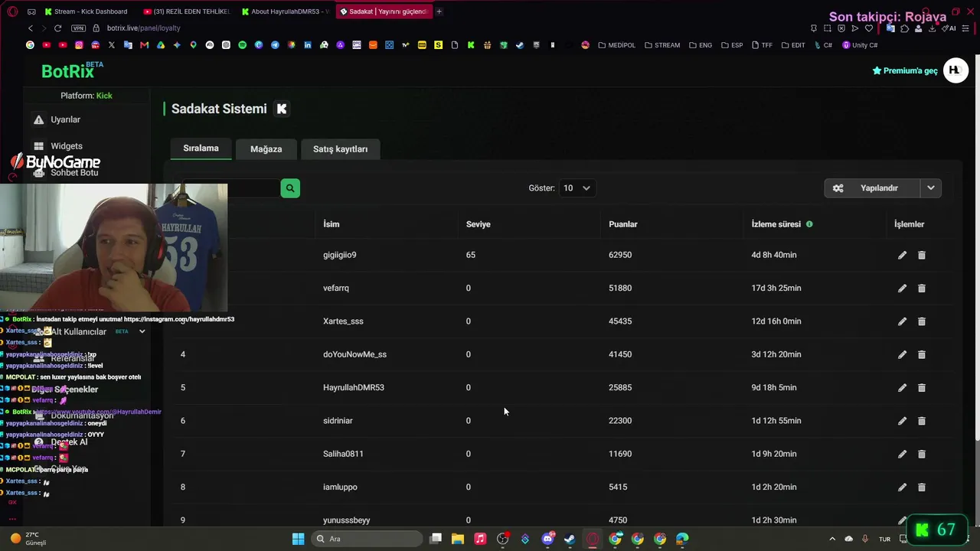Click the username HayrullahDMR53
The image size is (980, 551).
pyautogui.click(x=354, y=388)
